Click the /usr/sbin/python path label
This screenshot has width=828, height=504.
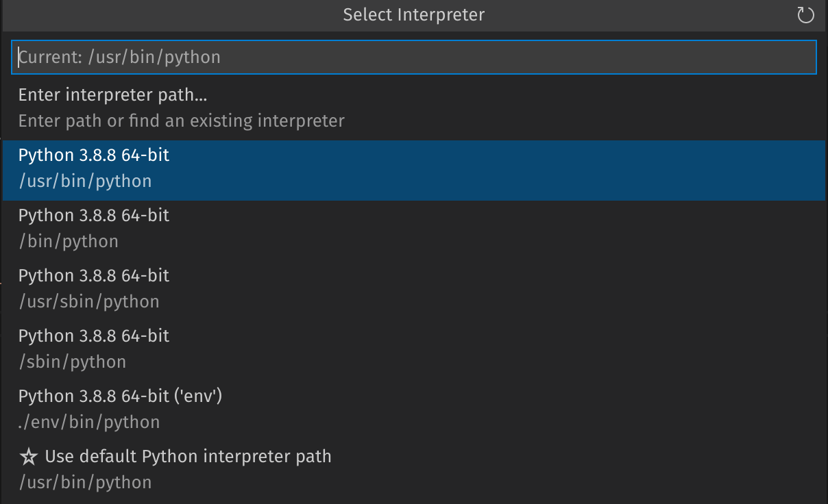click(x=89, y=301)
